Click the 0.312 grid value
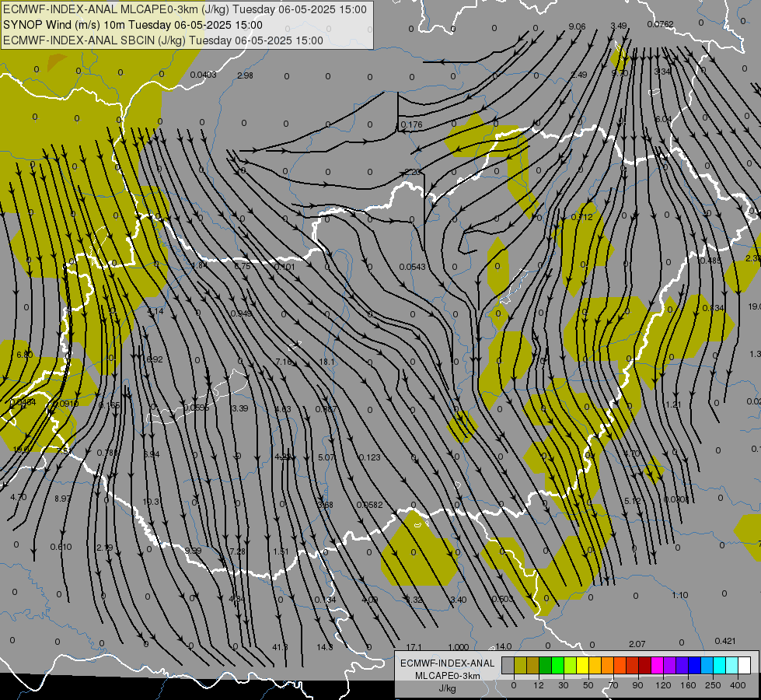This screenshot has height=700, width=761. [x=582, y=217]
